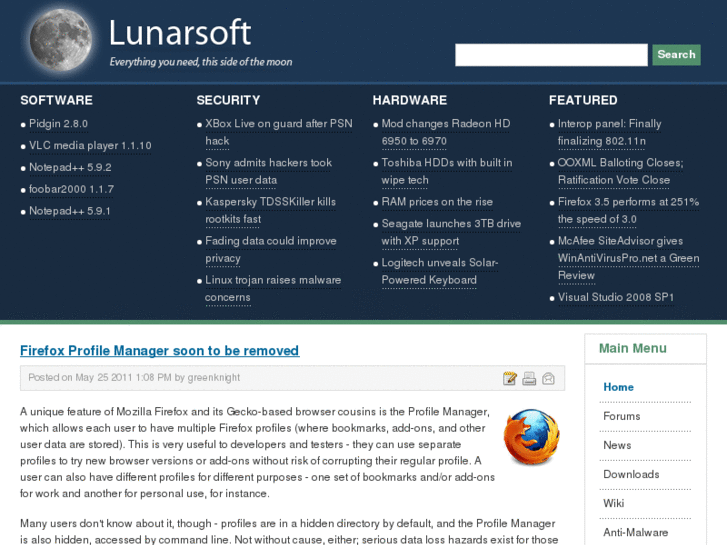
Task: Click the Firefox logo image
Action: (x=531, y=436)
